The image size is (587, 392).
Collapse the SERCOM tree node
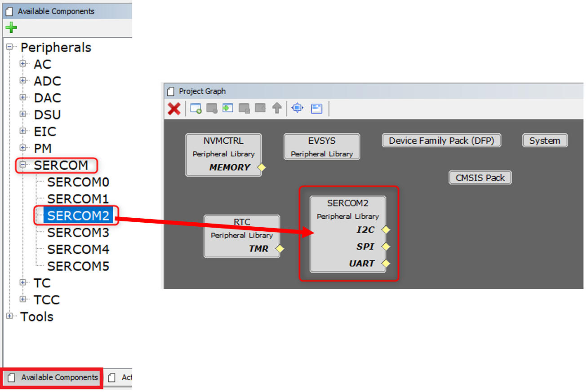point(22,165)
